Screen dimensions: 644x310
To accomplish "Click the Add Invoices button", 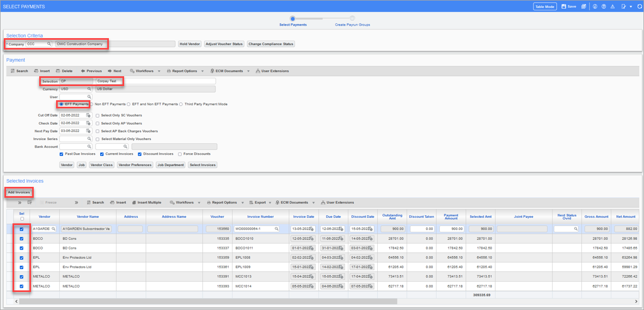I will point(19,192).
